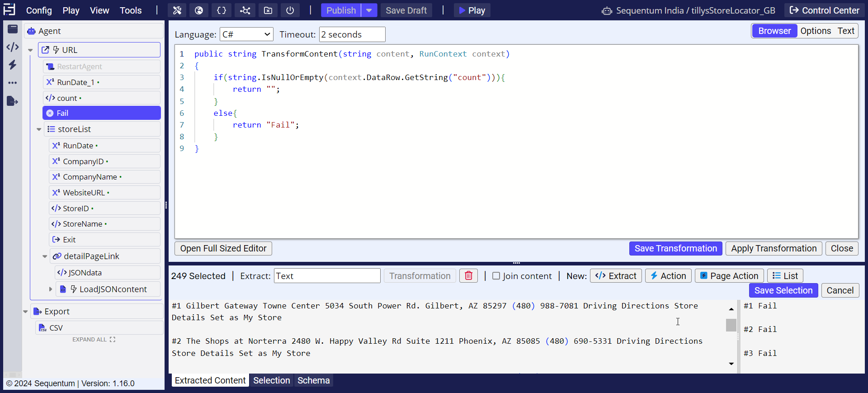The height and width of the screenshot is (393, 868).
Task: Click the red trash delete icon
Action: pos(469,276)
